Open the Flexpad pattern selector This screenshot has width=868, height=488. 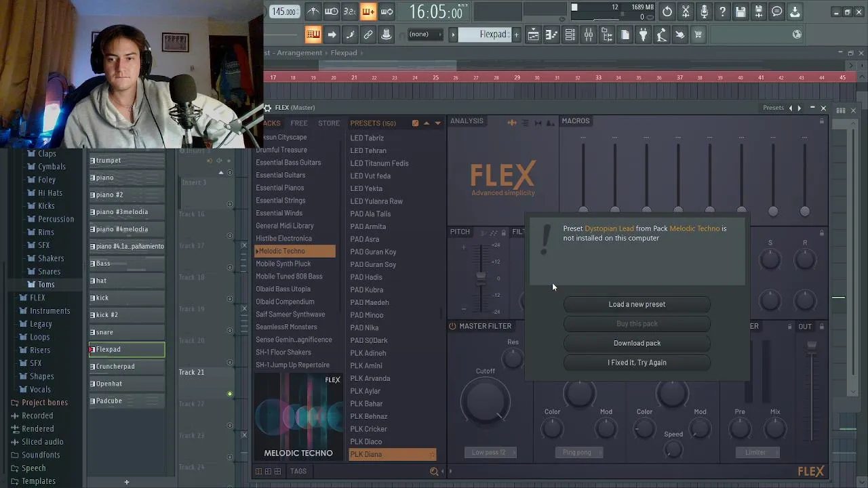[485, 35]
